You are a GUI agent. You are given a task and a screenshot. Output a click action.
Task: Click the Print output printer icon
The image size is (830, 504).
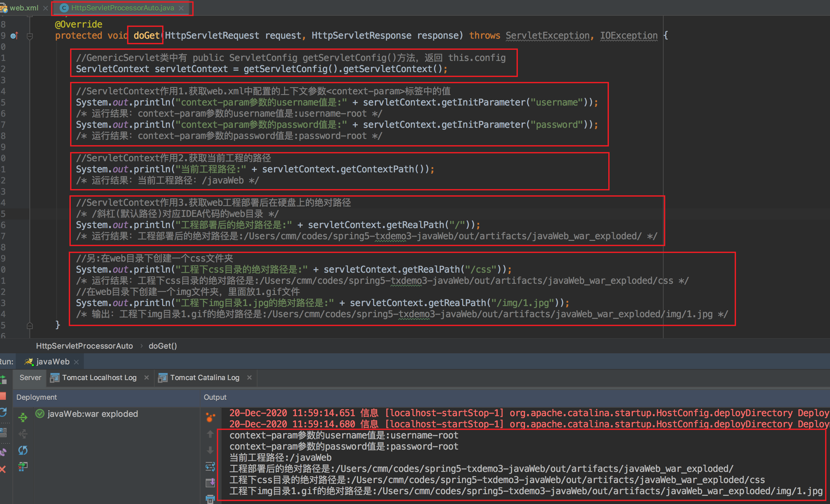[210, 499]
